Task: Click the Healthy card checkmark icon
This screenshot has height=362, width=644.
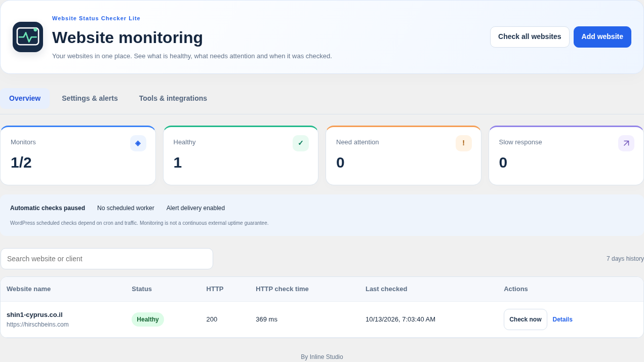Action: pyautogui.click(x=301, y=143)
